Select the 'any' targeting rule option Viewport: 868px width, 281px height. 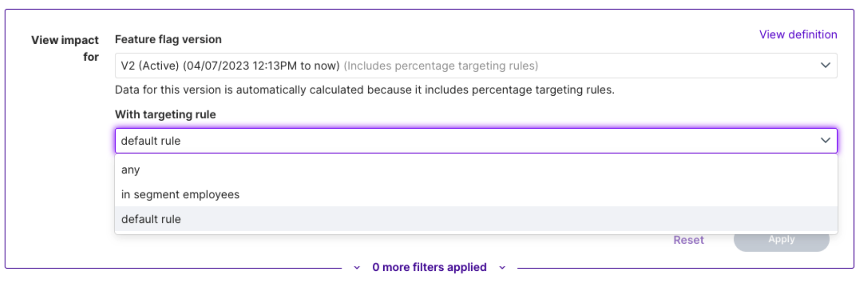(130, 170)
